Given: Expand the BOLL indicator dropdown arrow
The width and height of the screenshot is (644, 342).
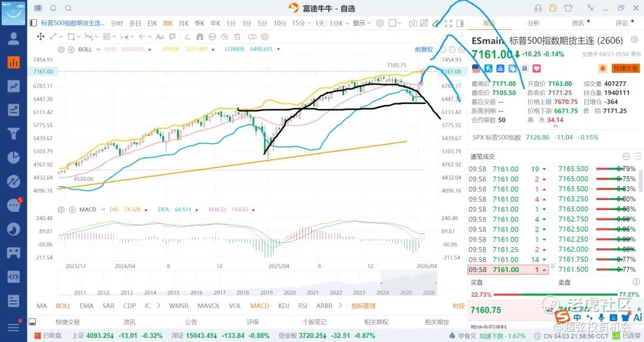Looking at the screenshot, I should (98, 50).
